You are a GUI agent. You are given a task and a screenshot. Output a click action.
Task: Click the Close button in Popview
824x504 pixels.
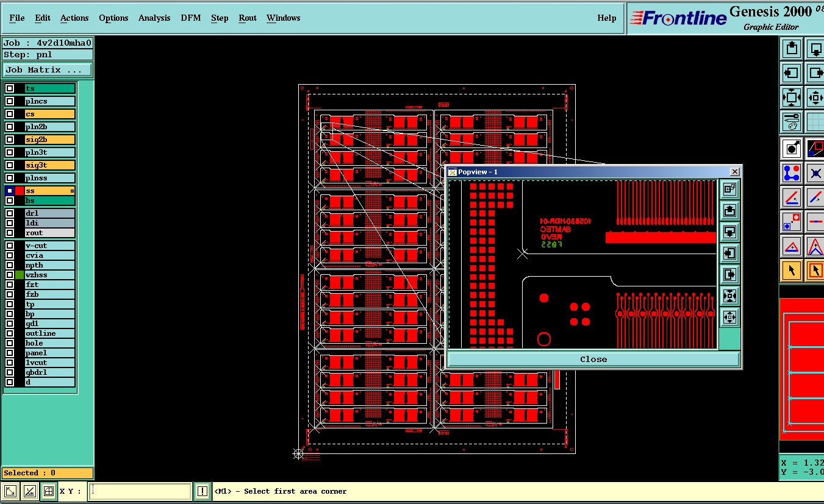coord(593,359)
